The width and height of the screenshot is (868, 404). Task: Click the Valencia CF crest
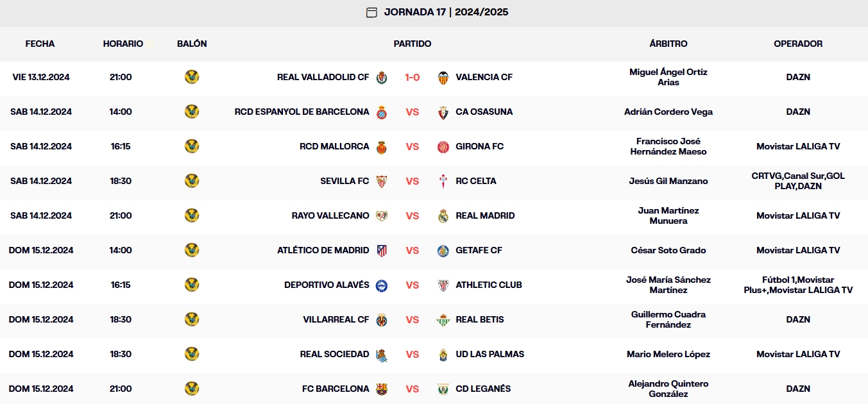click(x=443, y=78)
